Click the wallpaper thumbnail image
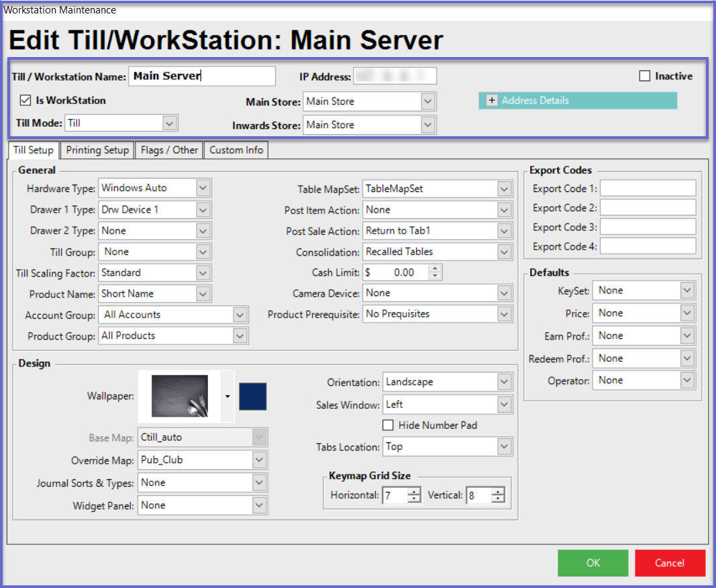The height and width of the screenshot is (588, 716). (179, 396)
